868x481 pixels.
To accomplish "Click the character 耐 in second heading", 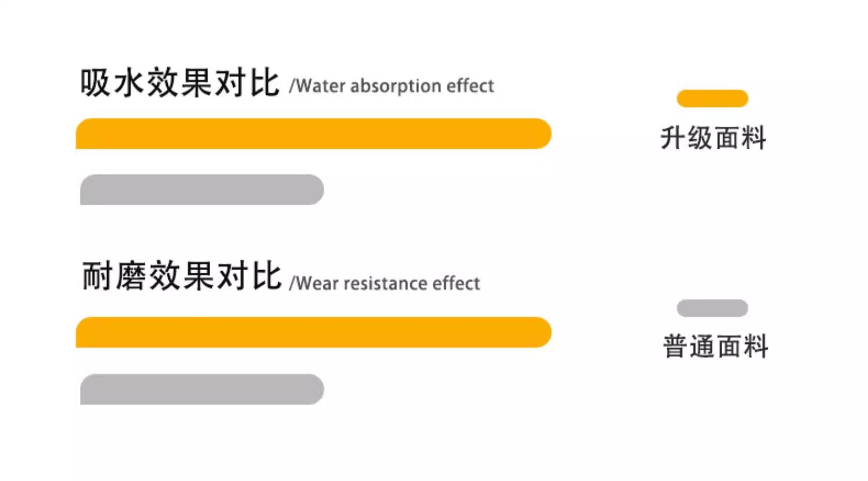I will pos(97,276).
